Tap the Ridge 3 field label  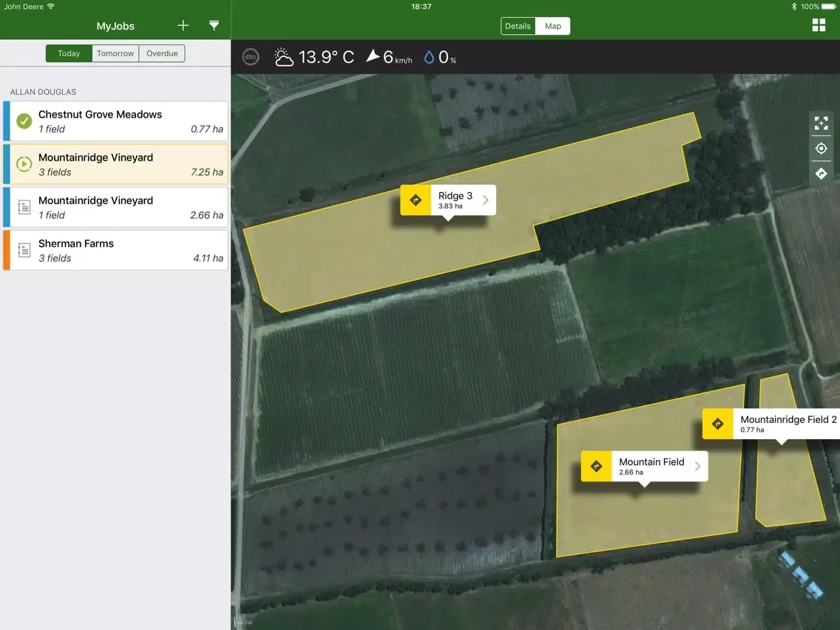(x=455, y=196)
